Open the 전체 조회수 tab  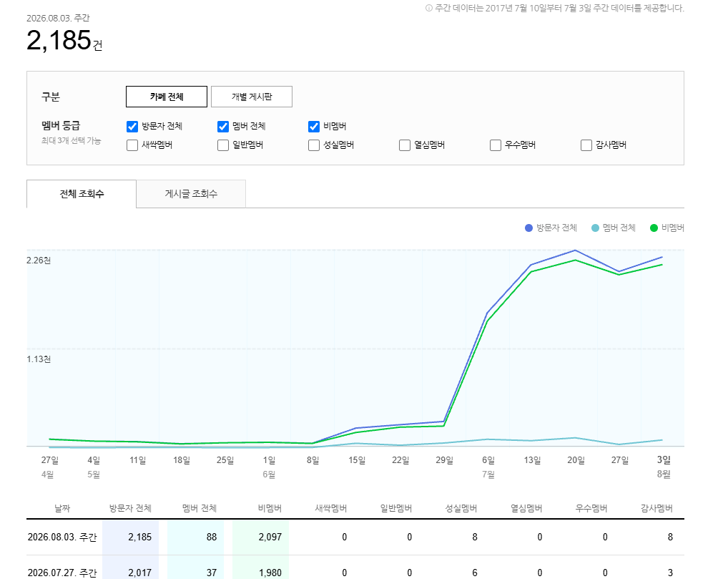tap(82, 194)
